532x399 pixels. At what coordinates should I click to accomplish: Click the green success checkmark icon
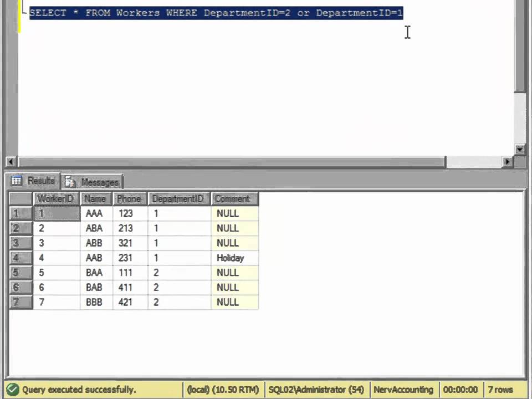12,390
